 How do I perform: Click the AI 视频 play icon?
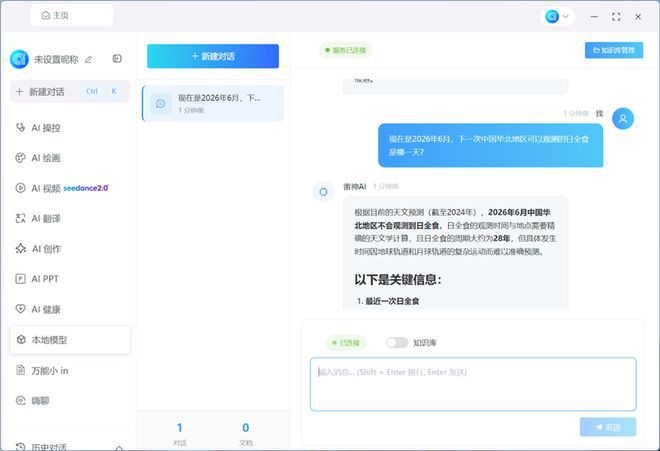pyautogui.click(x=20, y=188)
